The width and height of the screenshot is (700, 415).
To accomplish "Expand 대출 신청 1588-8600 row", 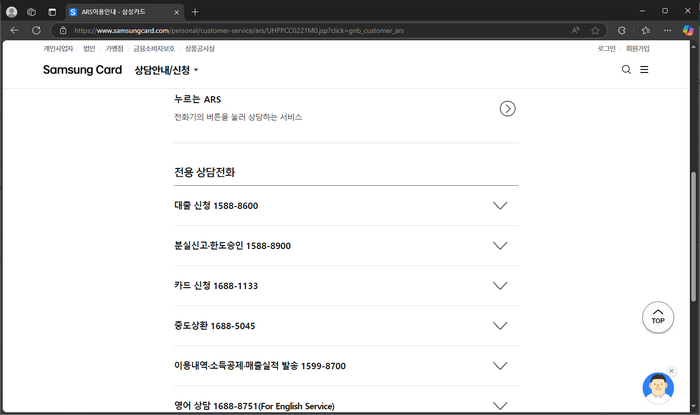I will (346, 206).
